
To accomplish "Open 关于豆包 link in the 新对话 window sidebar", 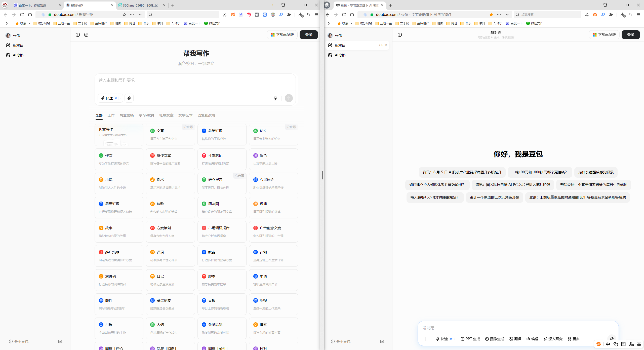I will pos(341,341).
